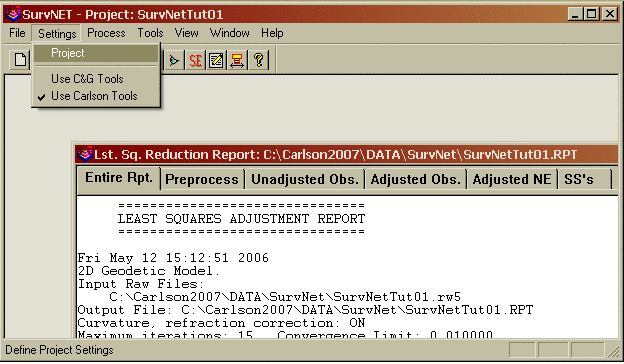Click the red-yellow instrument with arrows icon
The height and width of the screenshot is (364, 624).
click(x=237, y=60)
